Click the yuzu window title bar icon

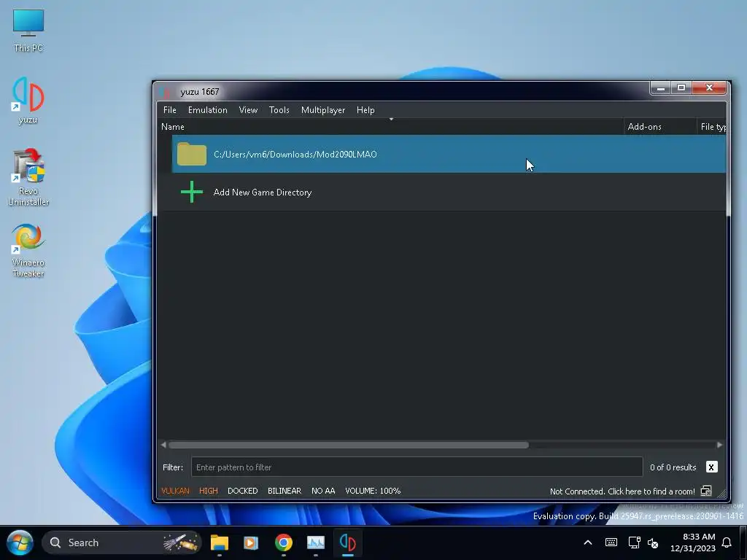click(166, 91)
